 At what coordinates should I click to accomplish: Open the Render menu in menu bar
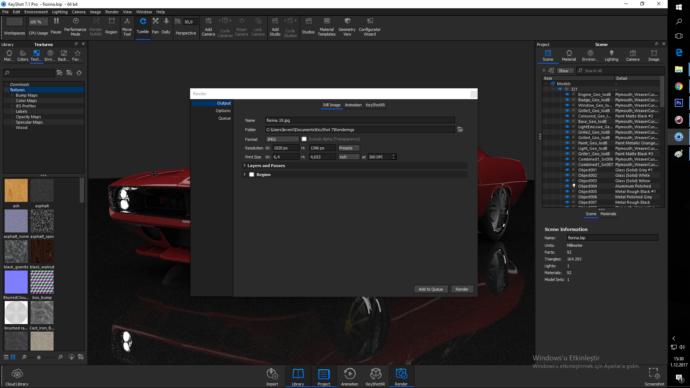pyautogui.click(x=112, y=12)
